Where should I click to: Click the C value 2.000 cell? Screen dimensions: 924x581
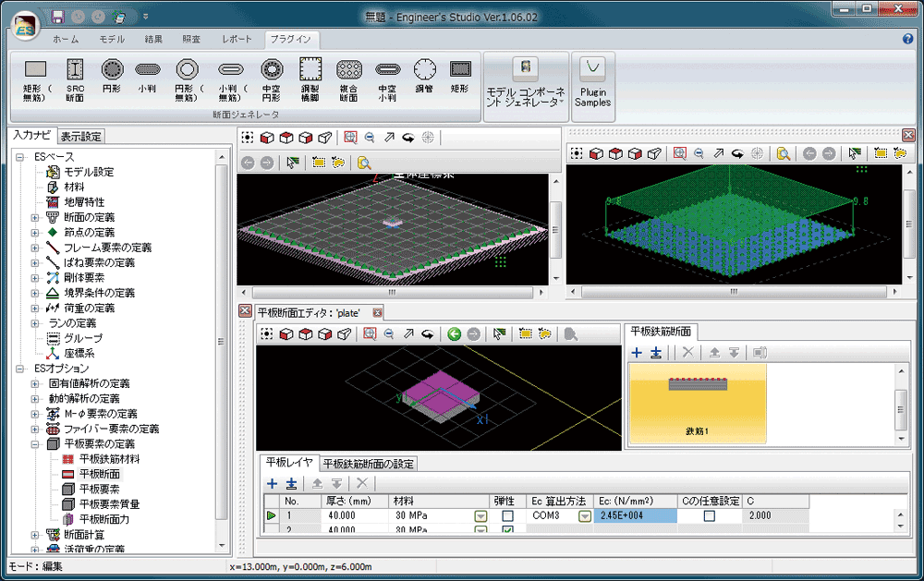coord(775,515)
